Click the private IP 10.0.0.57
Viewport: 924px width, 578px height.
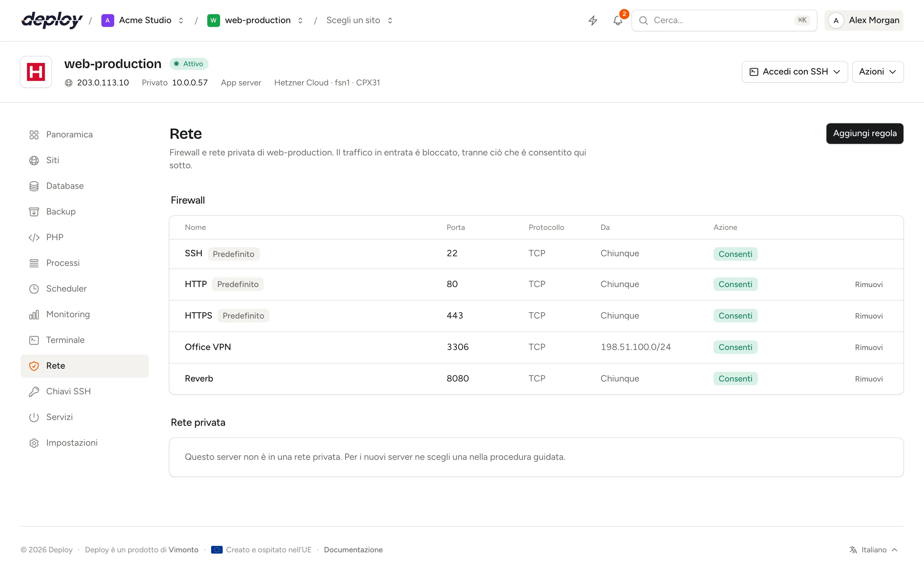[x=190, y=83]
